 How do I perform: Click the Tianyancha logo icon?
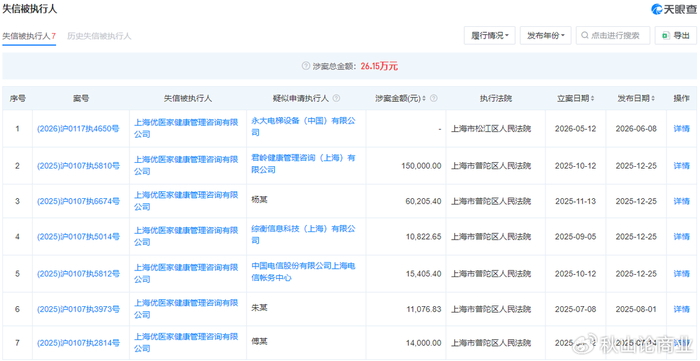pos(657,9)
